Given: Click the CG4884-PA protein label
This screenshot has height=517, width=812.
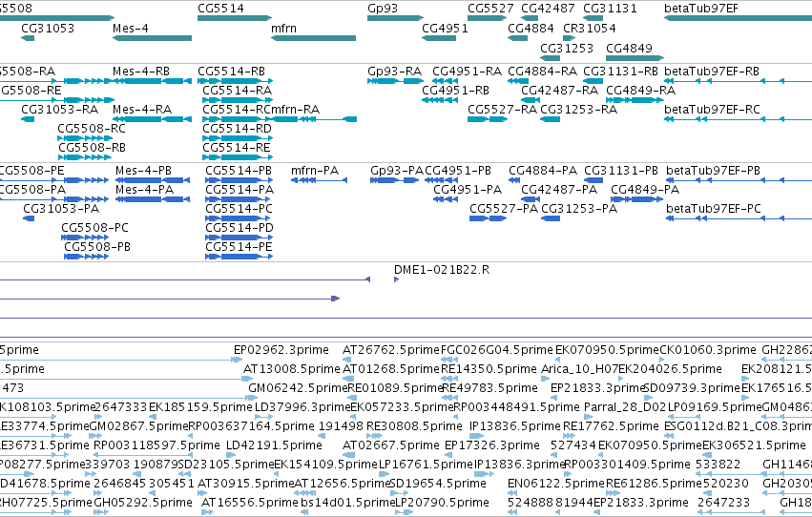Looking at the screenshot, I should (543, 170).
